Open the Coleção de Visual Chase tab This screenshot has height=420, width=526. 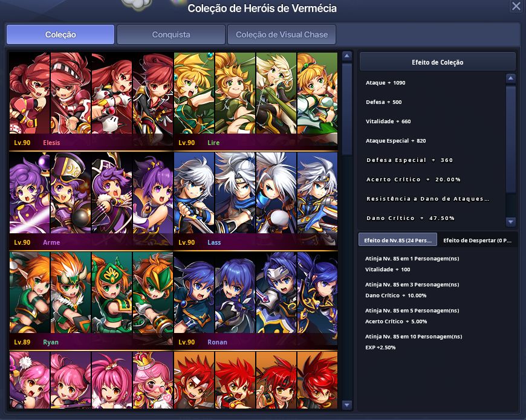pyautogui.click(x=282, y=34)
